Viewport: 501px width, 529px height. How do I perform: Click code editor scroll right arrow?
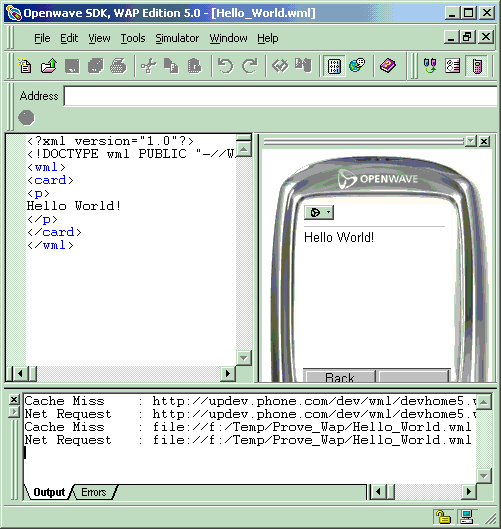(228, 374)
